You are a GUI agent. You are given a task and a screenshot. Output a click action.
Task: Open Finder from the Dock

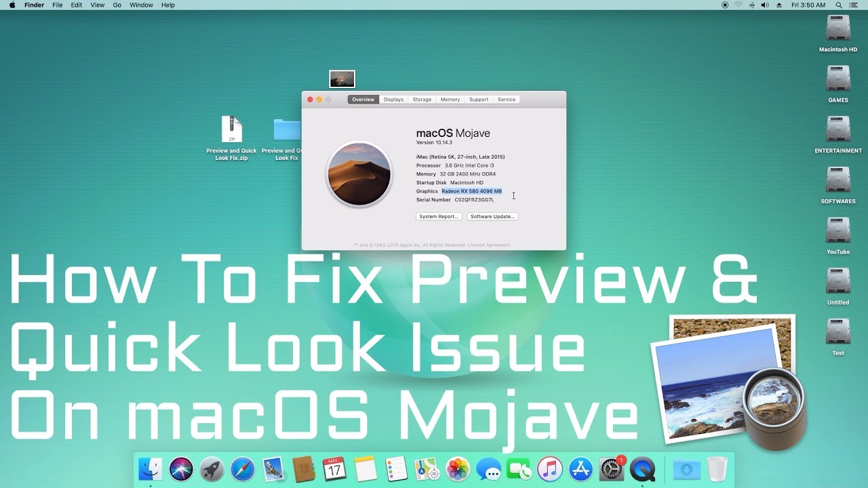point(151,469)
